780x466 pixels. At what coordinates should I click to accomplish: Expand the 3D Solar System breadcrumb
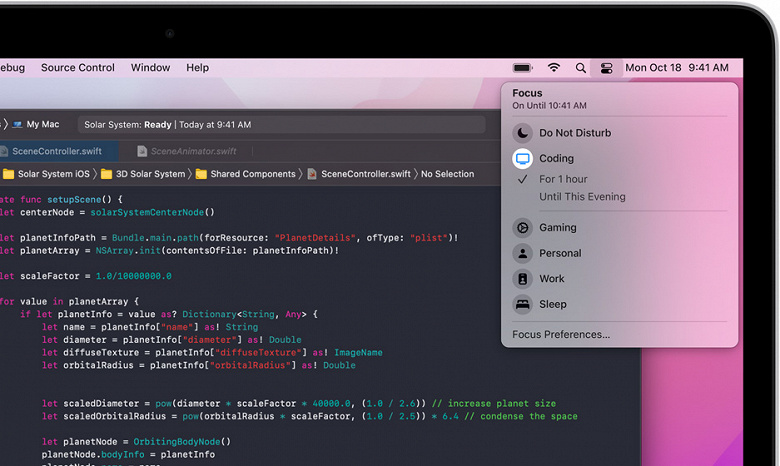click(143, 174)
